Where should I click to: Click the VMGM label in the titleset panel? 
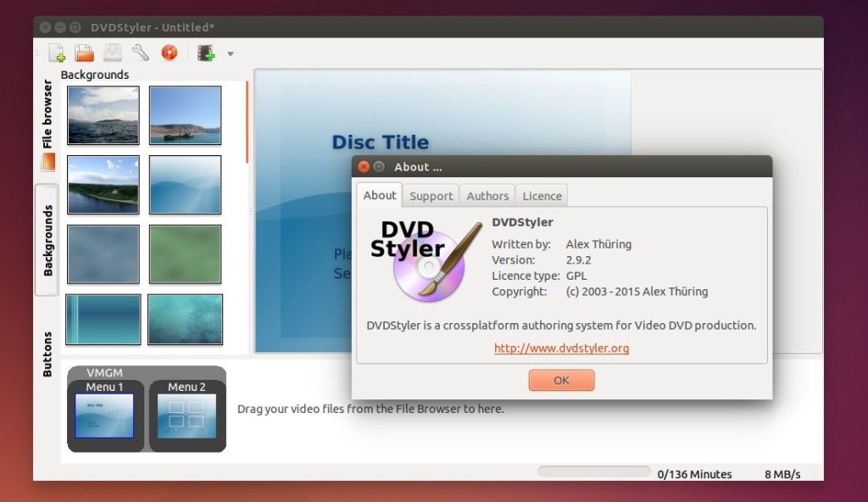click(x=104, y=372)
